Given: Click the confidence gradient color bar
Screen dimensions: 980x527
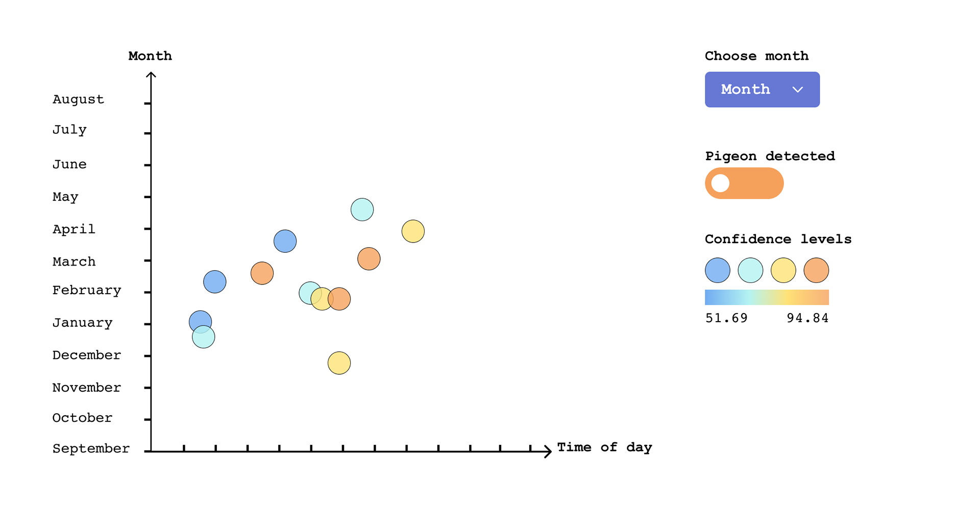Looking at the screenshot, I should click(767, 297).
